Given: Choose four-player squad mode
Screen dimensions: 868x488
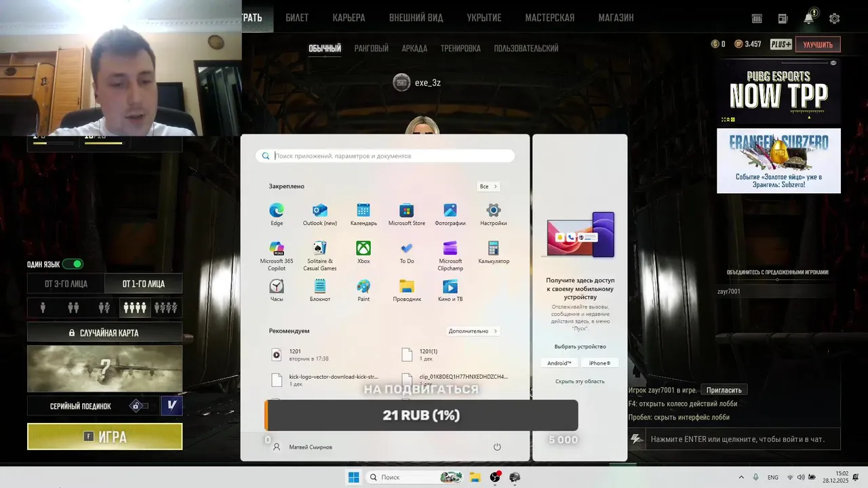Looking at the screenshot, I should coord(134,308).
